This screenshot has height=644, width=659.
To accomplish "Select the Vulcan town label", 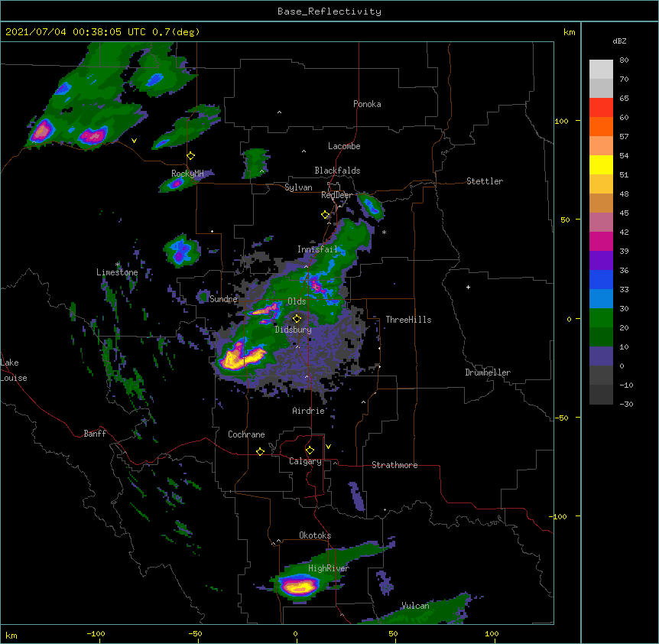I will (x=415, y=606).
